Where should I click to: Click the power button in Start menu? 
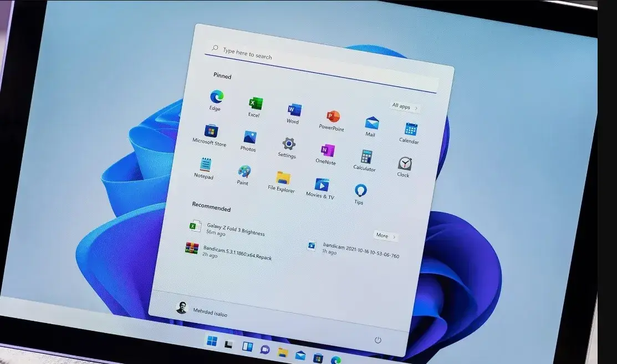tap(378, 340)
